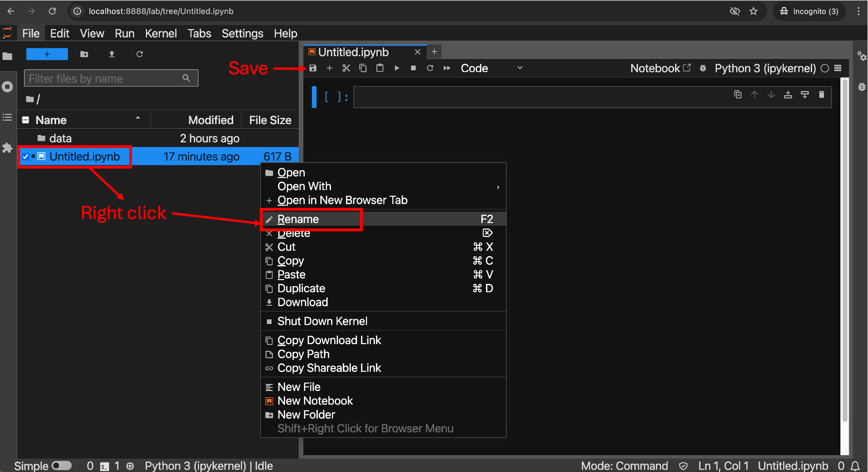Run the selected cell with play icon
The width and height of the screenshot is (868, 472).
click(397, 68)
